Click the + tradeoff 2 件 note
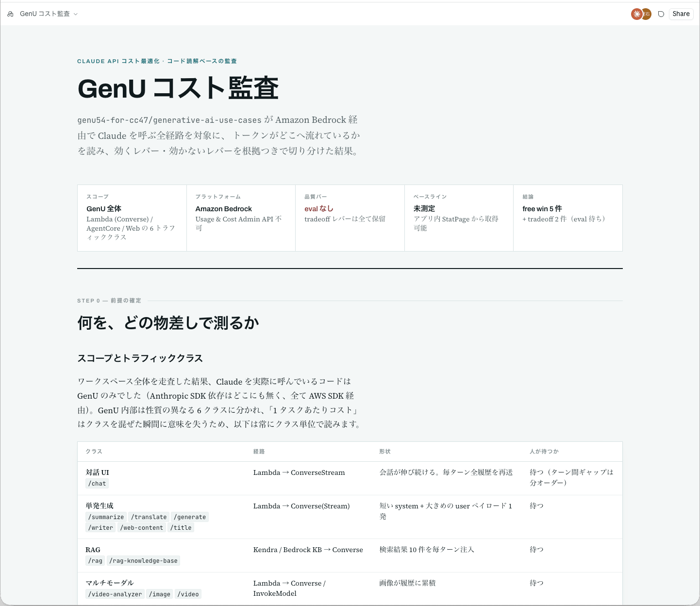The height and width of the screenshot is (606, 700). pyautogui.click(x=564, y=219)
